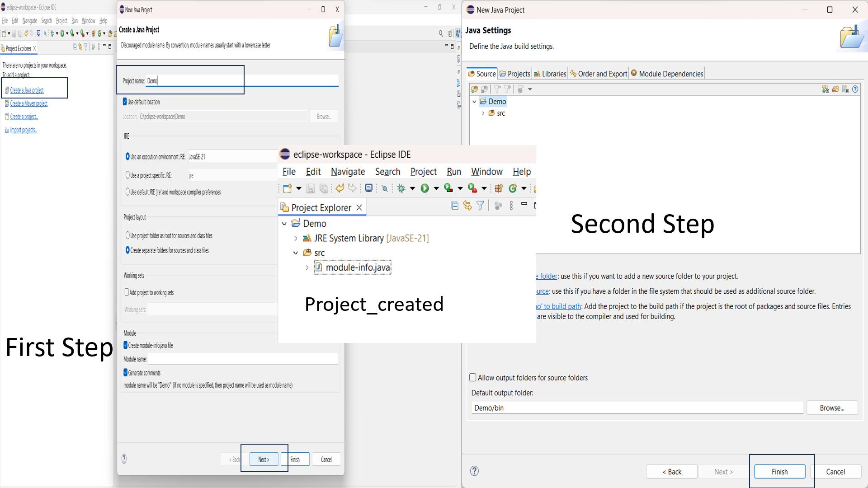The width and height of the screenshot is (868, 488).
Task: Click the Undo arrow icon in the toolbar
Action: (x=340, y=188)
